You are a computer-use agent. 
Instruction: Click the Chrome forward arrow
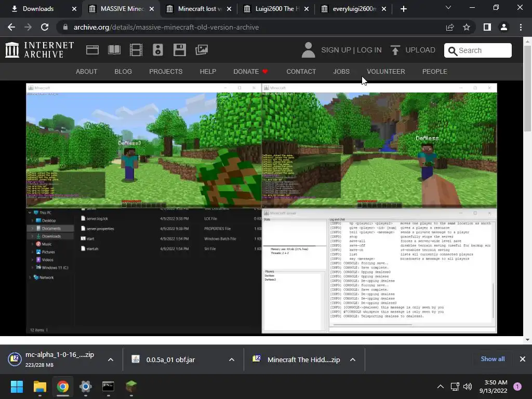point(28,27)
